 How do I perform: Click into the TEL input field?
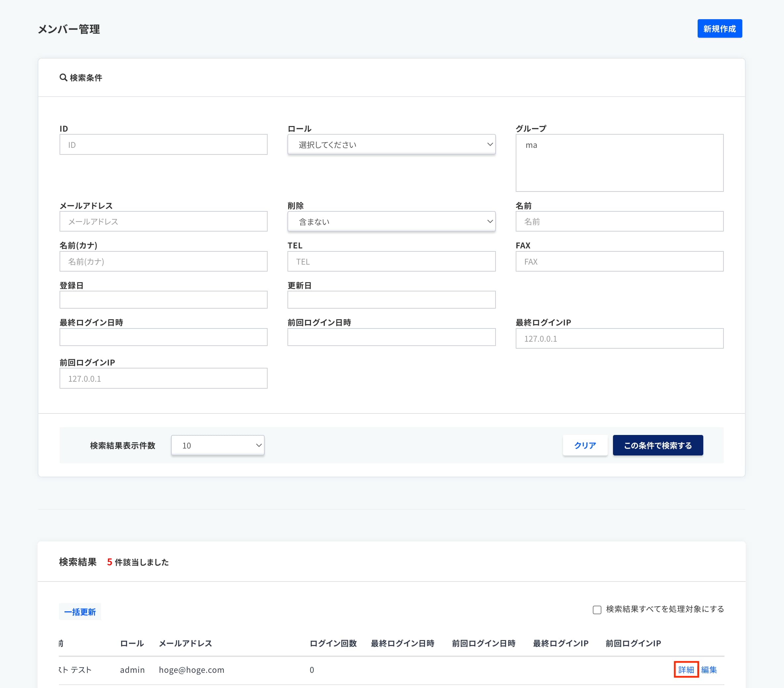pos(391,262)
